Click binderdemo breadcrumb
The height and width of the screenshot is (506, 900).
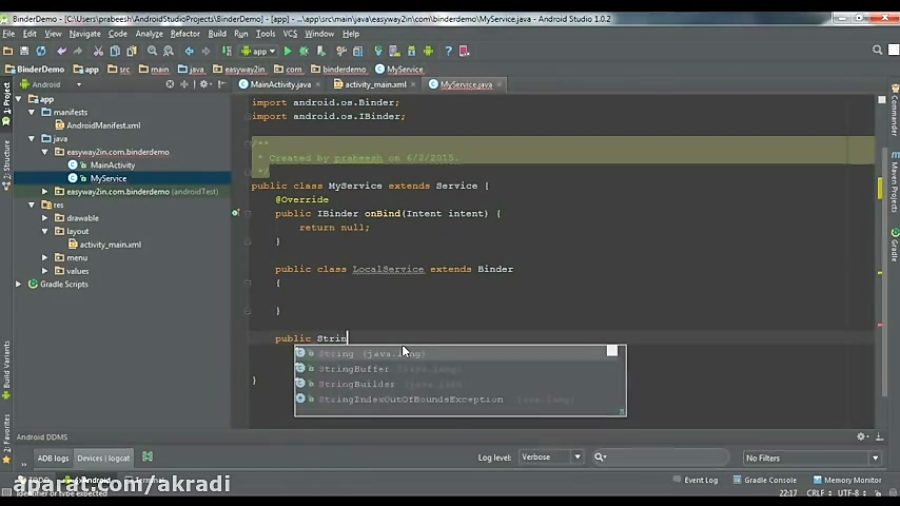click(339, 69)
